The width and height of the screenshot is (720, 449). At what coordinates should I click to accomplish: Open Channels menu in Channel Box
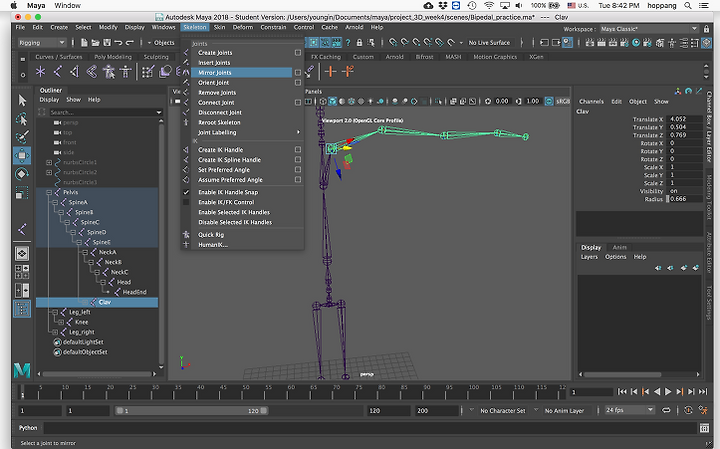(x=591, y=101)
